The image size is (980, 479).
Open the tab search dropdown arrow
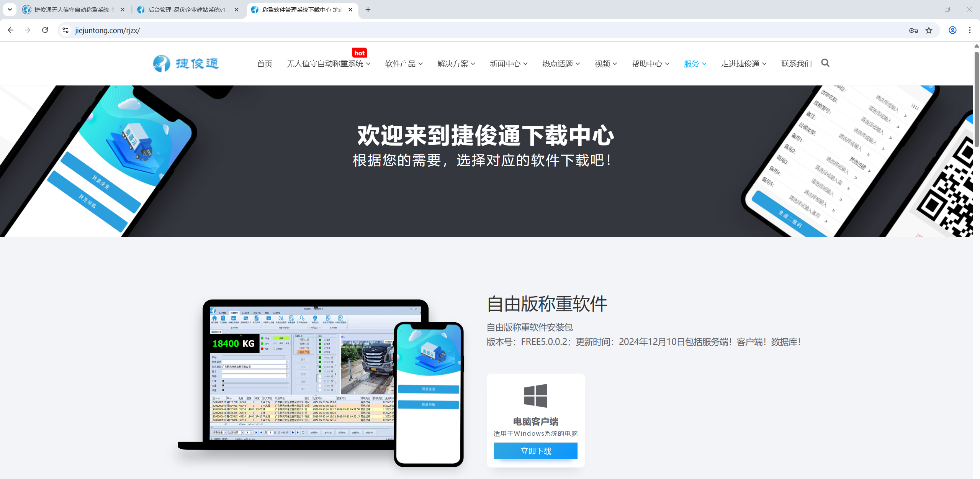(x=10, y=10)
